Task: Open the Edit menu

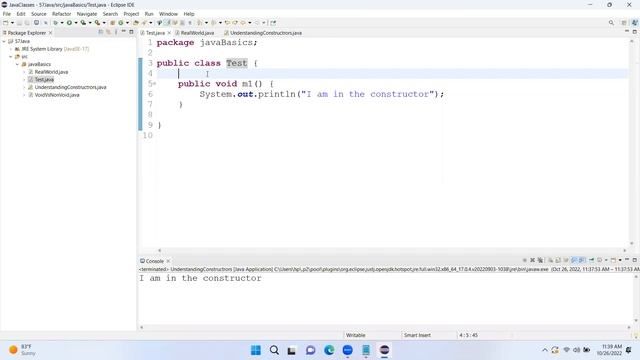Action: tap(21, 14)
